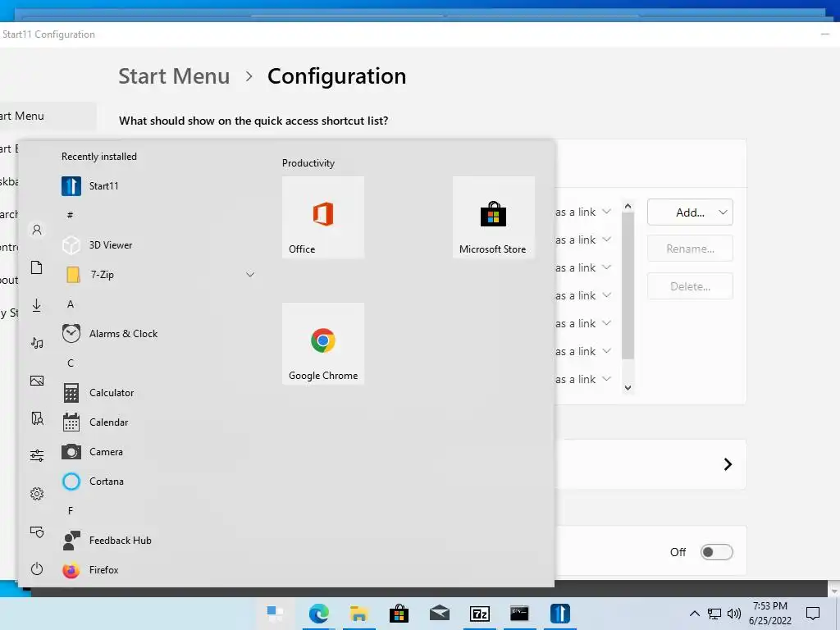
Task: Open the first 'as a link' dropdown
Action: click(x=583, y=212)
